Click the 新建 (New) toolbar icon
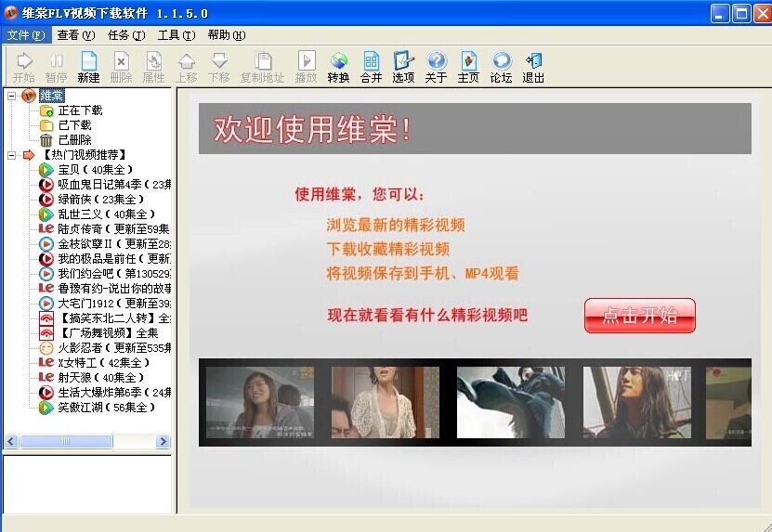 pos(88,67)
